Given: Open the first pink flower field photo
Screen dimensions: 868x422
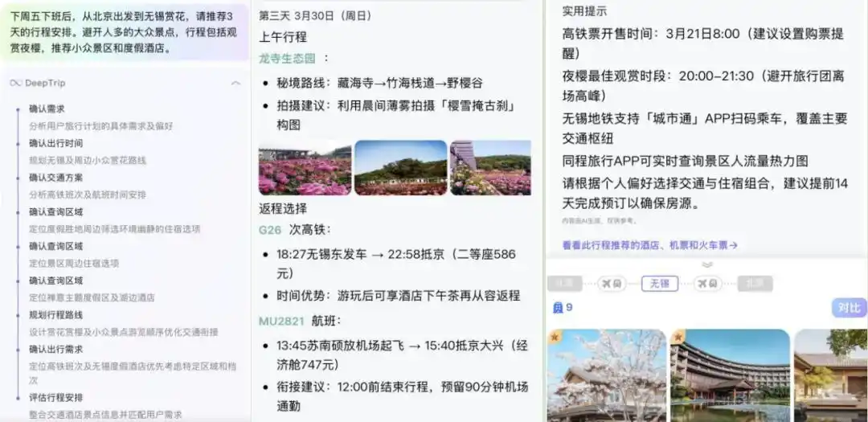Looking at the screenshot, I should 305,168.
